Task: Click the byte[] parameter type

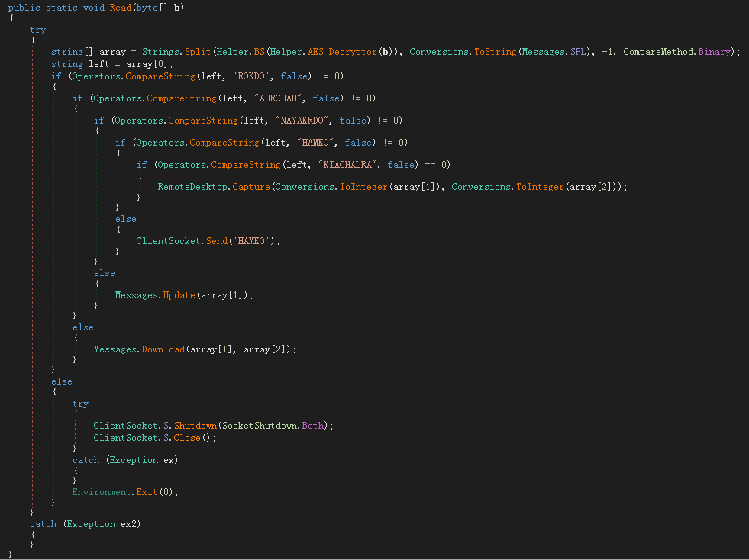Action: (152, 8)
